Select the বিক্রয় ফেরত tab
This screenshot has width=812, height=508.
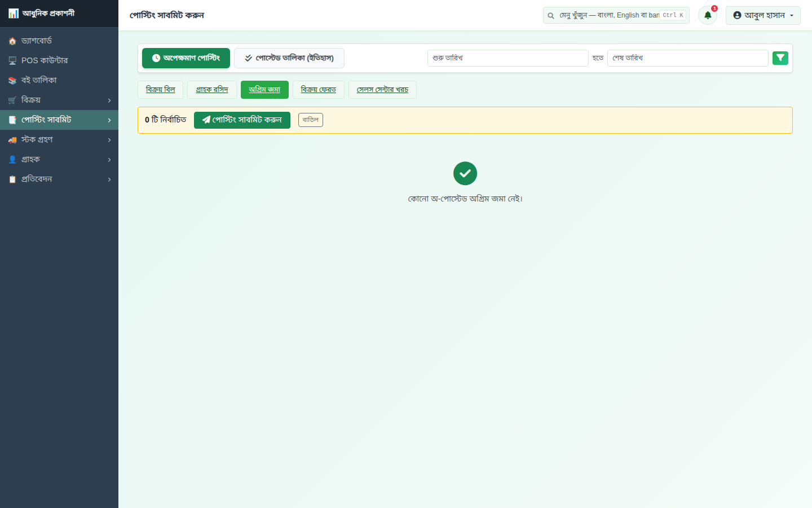319,90
